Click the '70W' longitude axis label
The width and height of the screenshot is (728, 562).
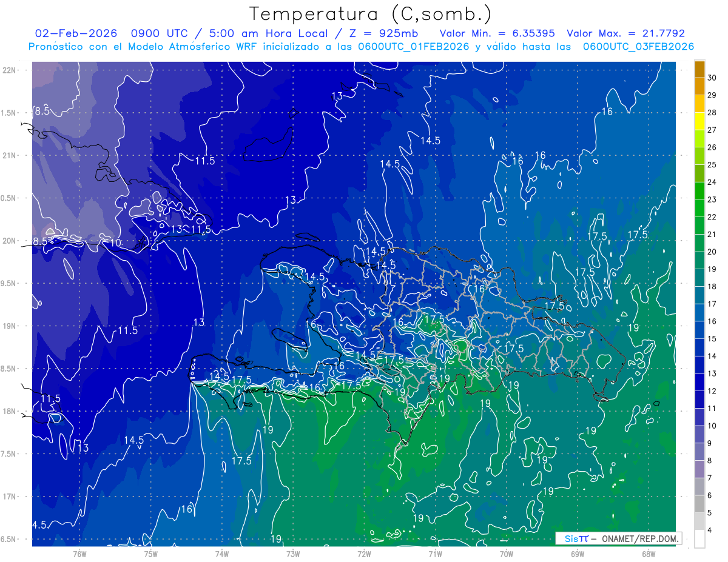pyautogui.click(x=507, y=554)
